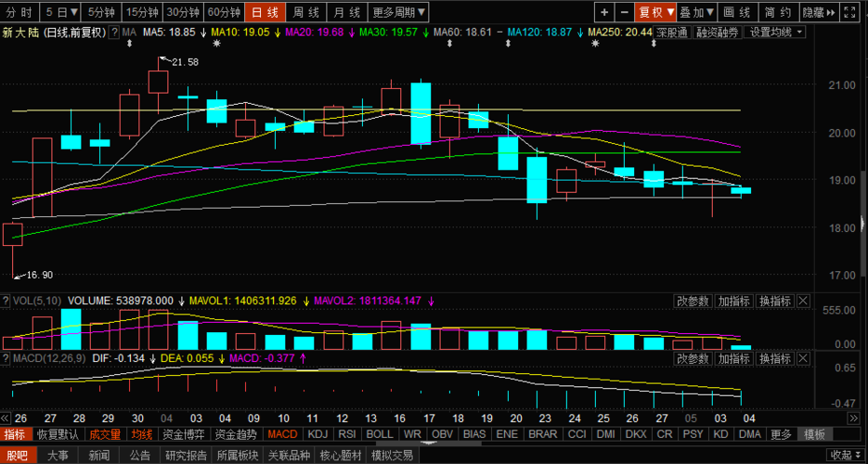
Task: Zoom in chart with plus button
Action: [604, 12]
